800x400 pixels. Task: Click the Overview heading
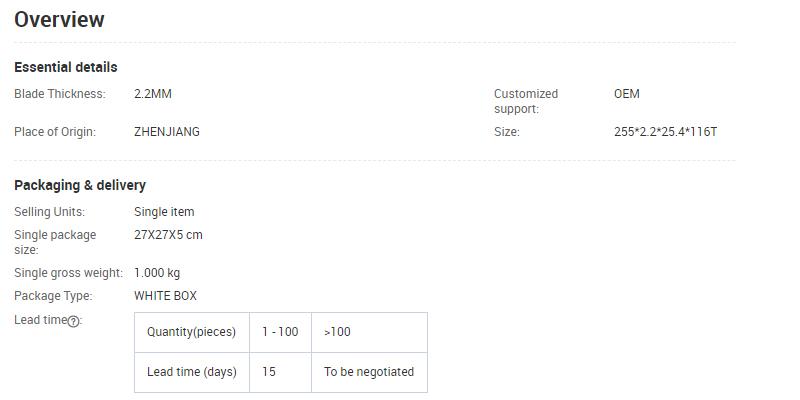59,19
